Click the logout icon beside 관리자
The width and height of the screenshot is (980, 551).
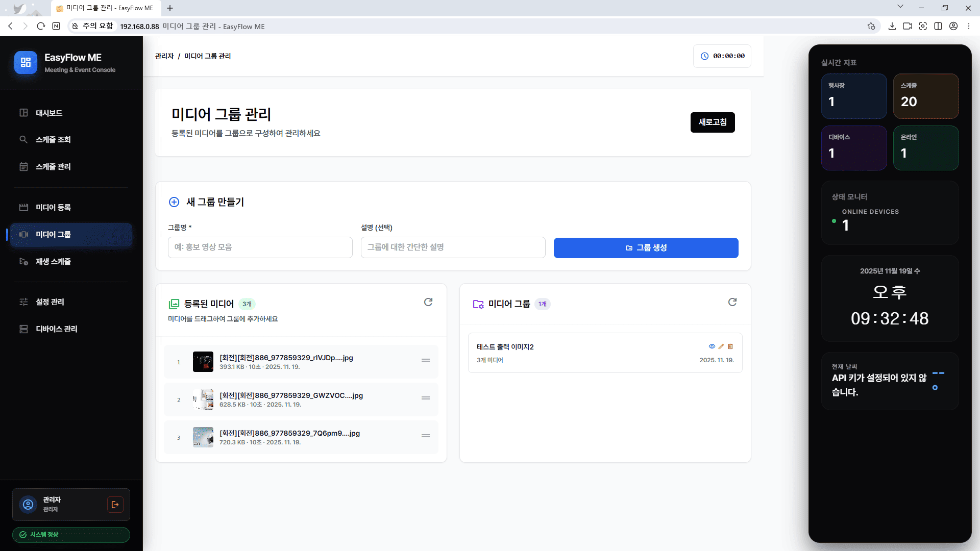115,504
